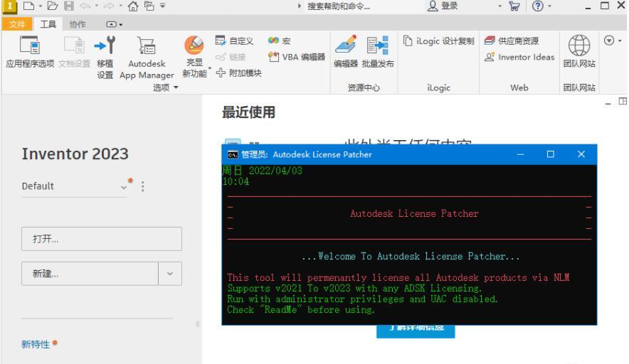This screenshot has width=629, height=364.
Task: Open Content Center Editor (编辑器)
Action: 345,52
